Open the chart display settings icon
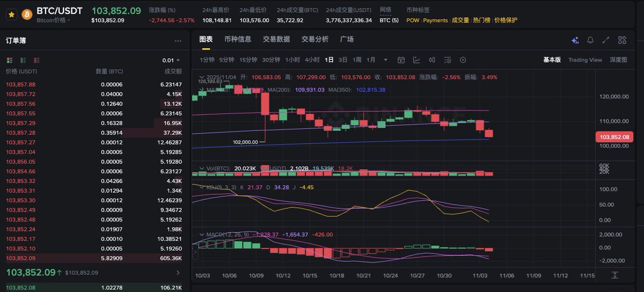This screenshot has width=644, height=292. tap(448, 60)
